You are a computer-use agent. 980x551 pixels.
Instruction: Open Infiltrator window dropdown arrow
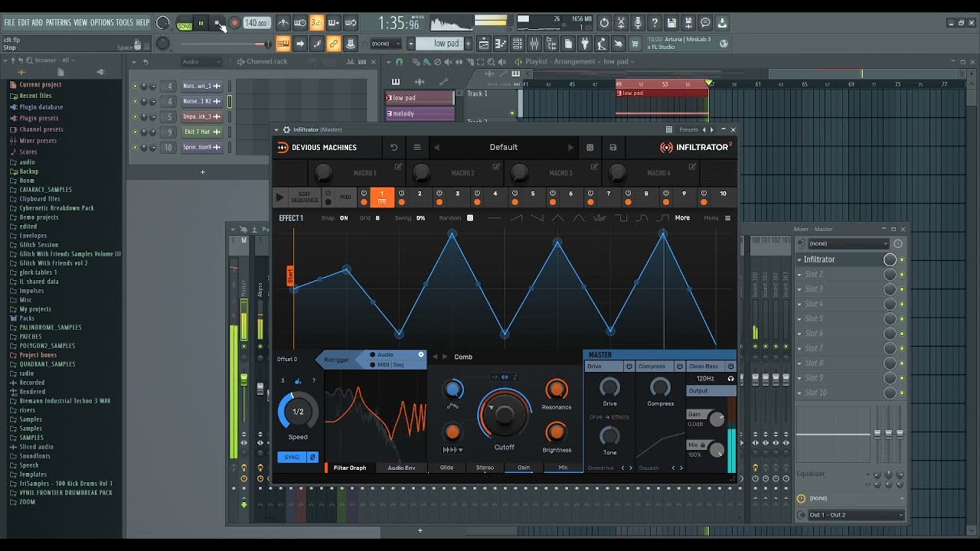point(276,129)
